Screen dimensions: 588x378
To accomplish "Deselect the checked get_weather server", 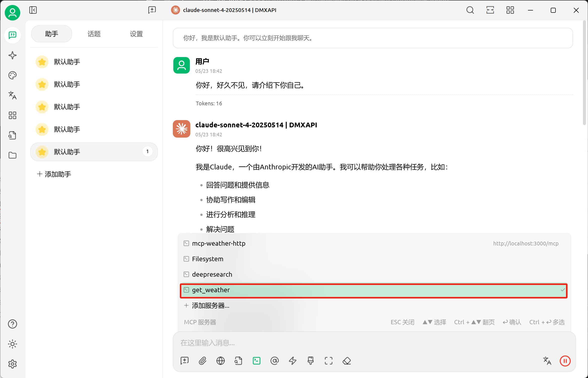I will pyautogui.click(x=374, y=290).
